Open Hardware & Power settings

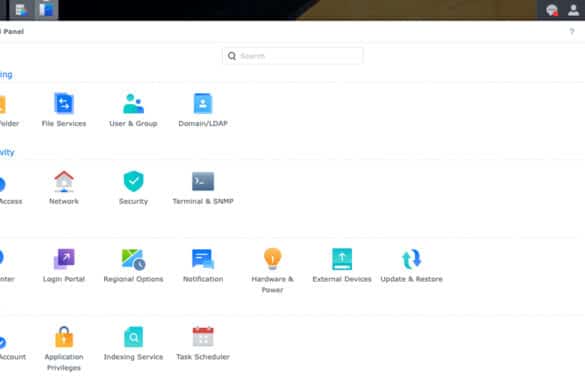[x=272, y=271]
